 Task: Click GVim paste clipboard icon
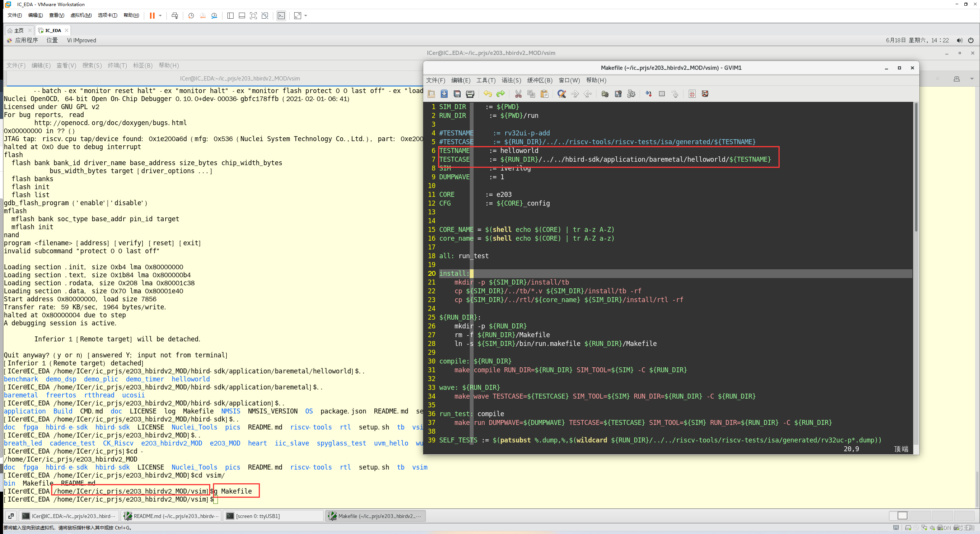544,94
